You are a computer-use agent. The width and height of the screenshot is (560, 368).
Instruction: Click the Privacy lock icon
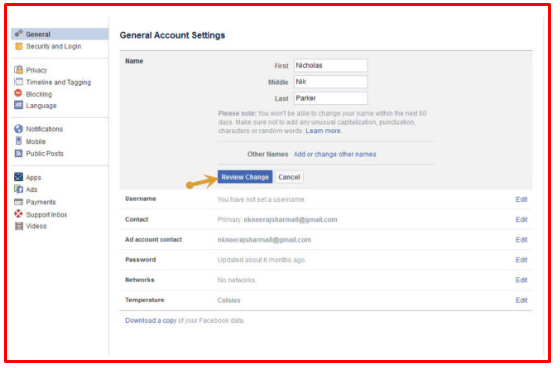click(19, 70)
